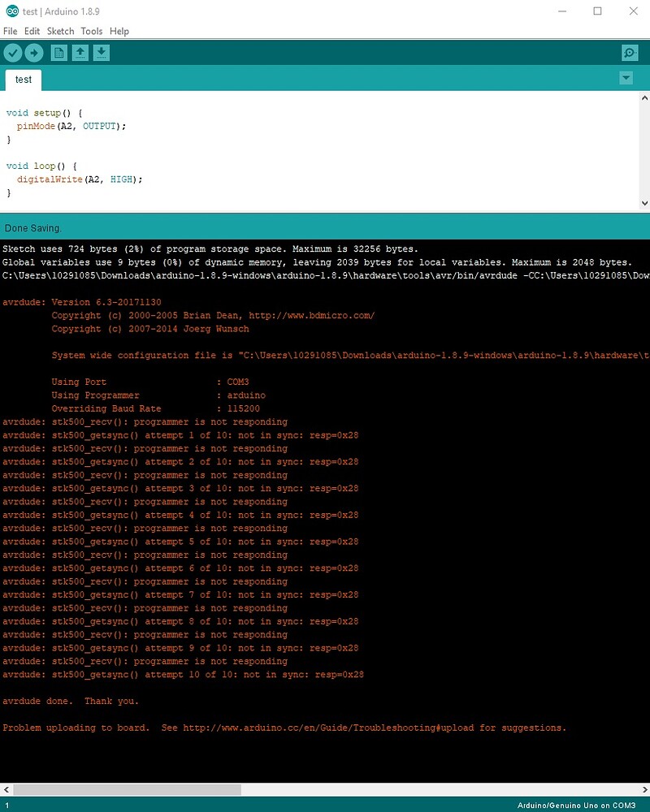Screen dimensions: 650x812
Task: Click the editor vertical scrollbar up arrow
Action: pos(644,97)
